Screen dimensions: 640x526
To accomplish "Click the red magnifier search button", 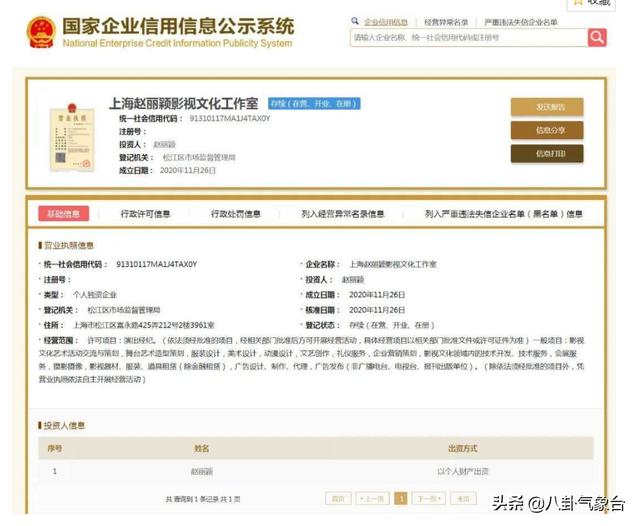I will click(x=597, y=38).
